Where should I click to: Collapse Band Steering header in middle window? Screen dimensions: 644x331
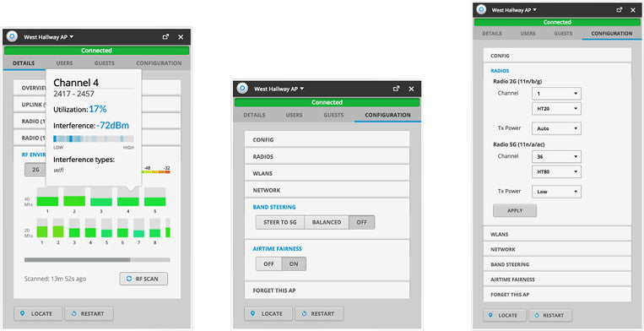(274, 207)
